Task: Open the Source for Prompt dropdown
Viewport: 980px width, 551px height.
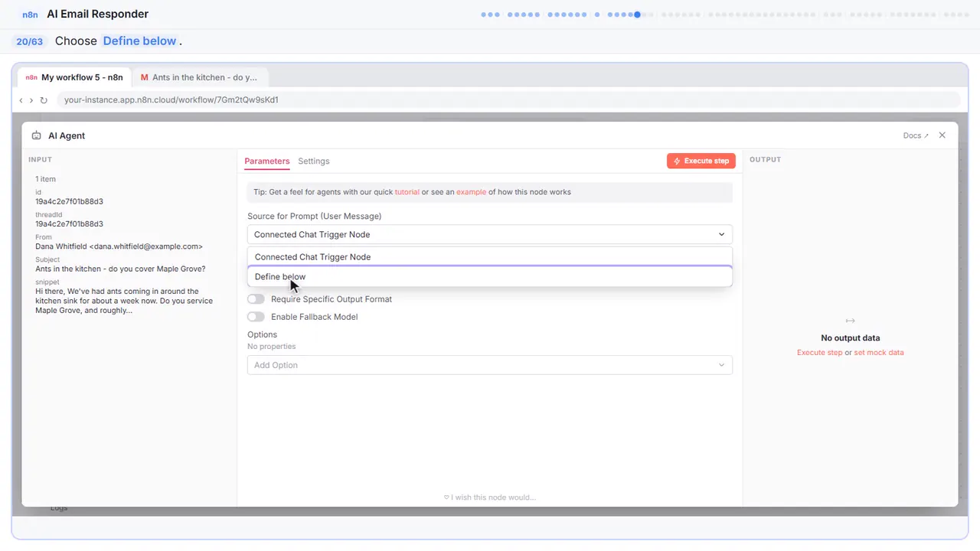Action: 490,234
